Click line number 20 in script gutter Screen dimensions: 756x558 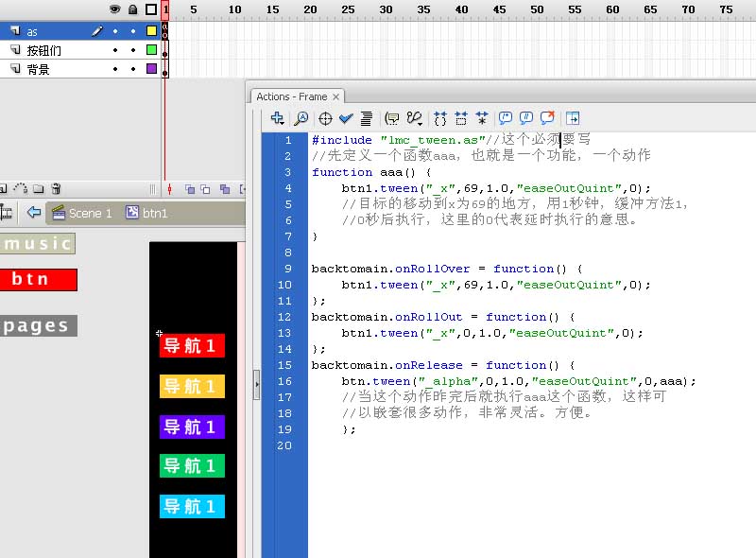pos(284,445)
